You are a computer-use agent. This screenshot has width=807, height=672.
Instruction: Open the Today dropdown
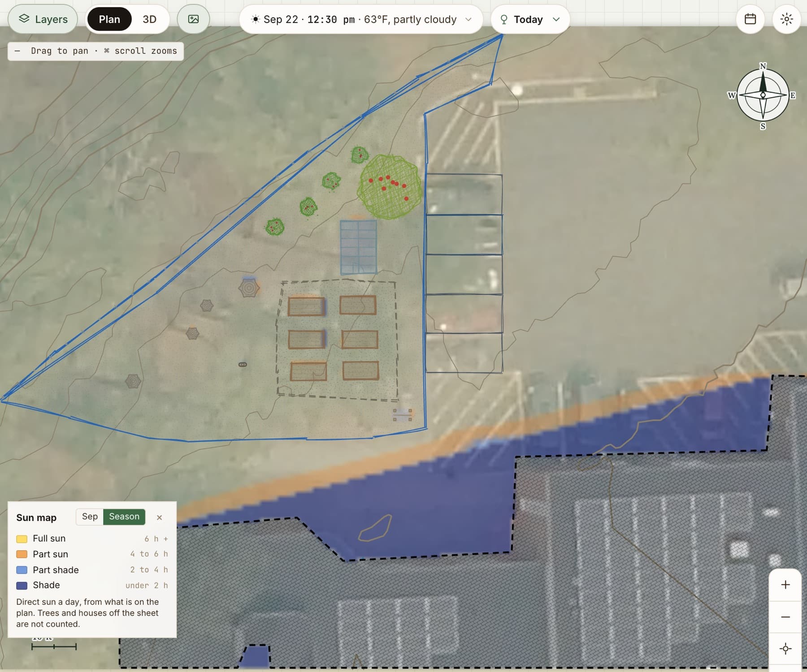click(x=530, y=19)
